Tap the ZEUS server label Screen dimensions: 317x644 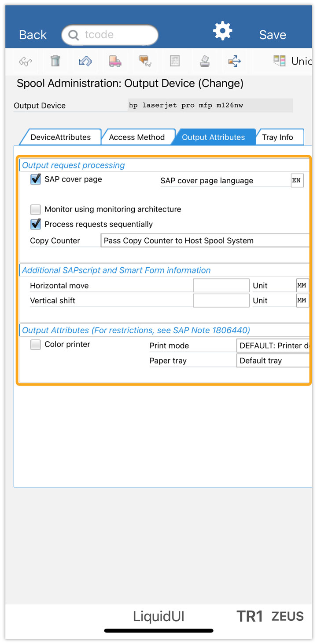(288, 616)
